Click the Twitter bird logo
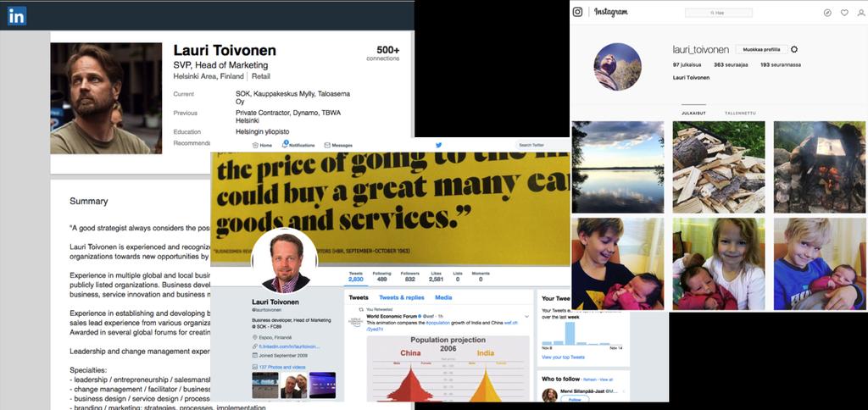The width and height of the screenshot is (868, 410). point(438,145)
